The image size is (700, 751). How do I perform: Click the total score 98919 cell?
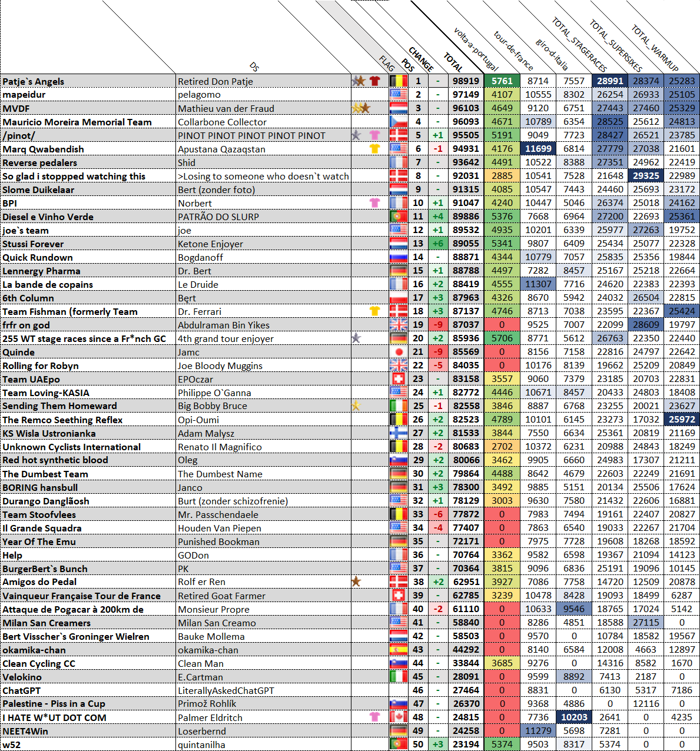click(x=466, y=81)
